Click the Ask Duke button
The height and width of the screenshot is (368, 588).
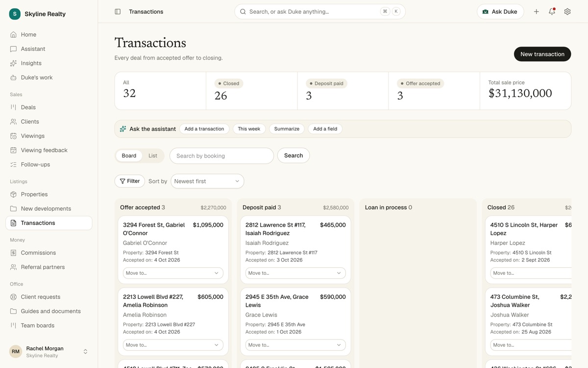click(500, 12)
